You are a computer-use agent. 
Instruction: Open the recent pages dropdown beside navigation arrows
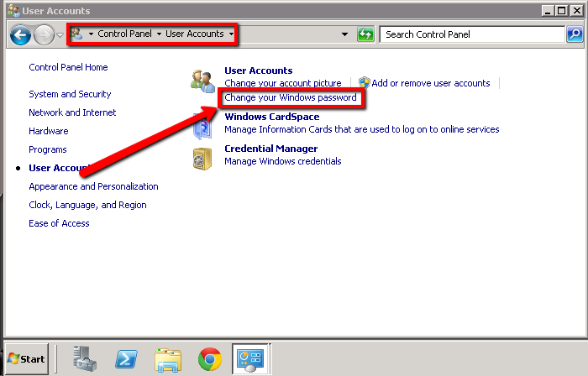click(x=60, y=35)
